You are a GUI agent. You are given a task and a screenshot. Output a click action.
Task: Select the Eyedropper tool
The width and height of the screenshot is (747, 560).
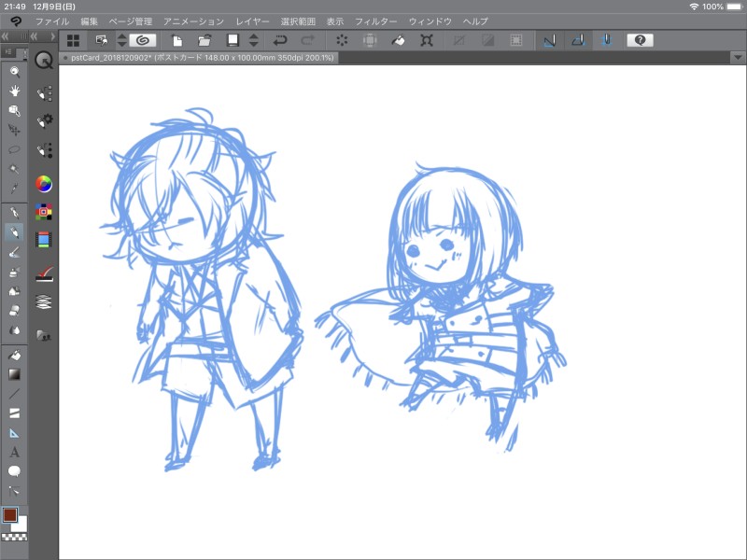pyautogui.click(x=15, y=189)
